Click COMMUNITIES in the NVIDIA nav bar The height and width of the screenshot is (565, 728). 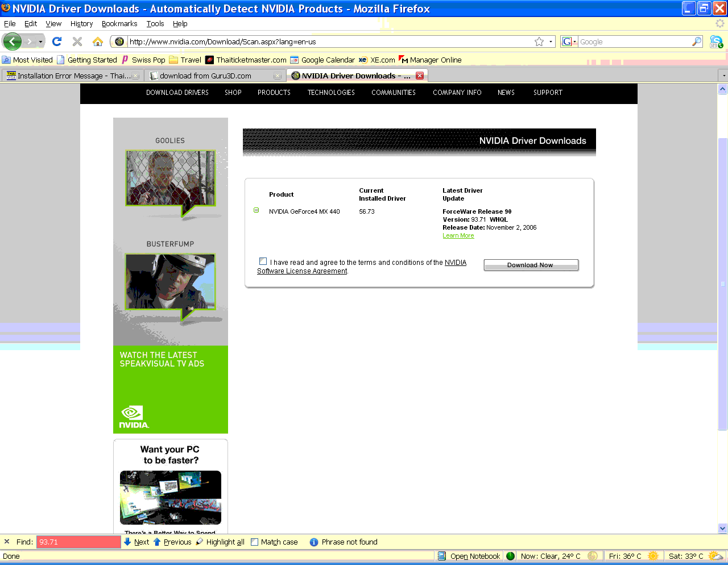coord(394,93)
